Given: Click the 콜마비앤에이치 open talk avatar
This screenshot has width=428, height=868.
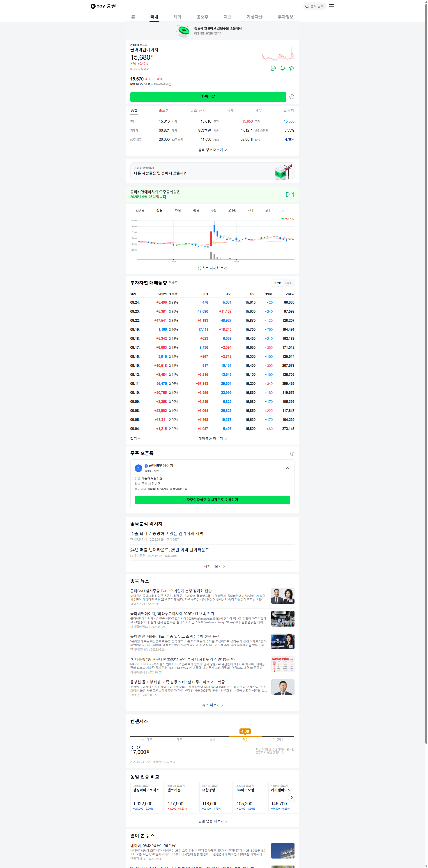Looking at the screenshot, I should 138,468.
